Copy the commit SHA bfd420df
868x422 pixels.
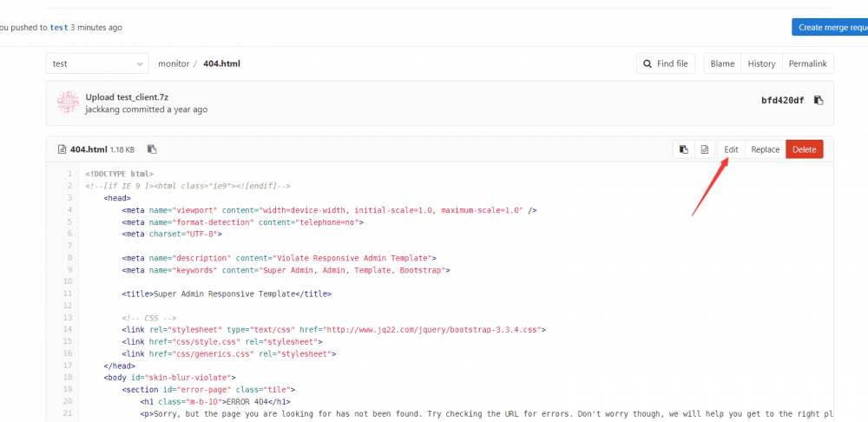pyautogui.click(x=819, y=100)
